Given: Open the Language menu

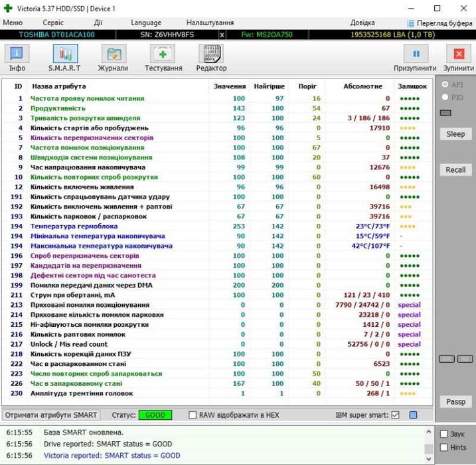Looking at the screenshot, I should 146,23.
